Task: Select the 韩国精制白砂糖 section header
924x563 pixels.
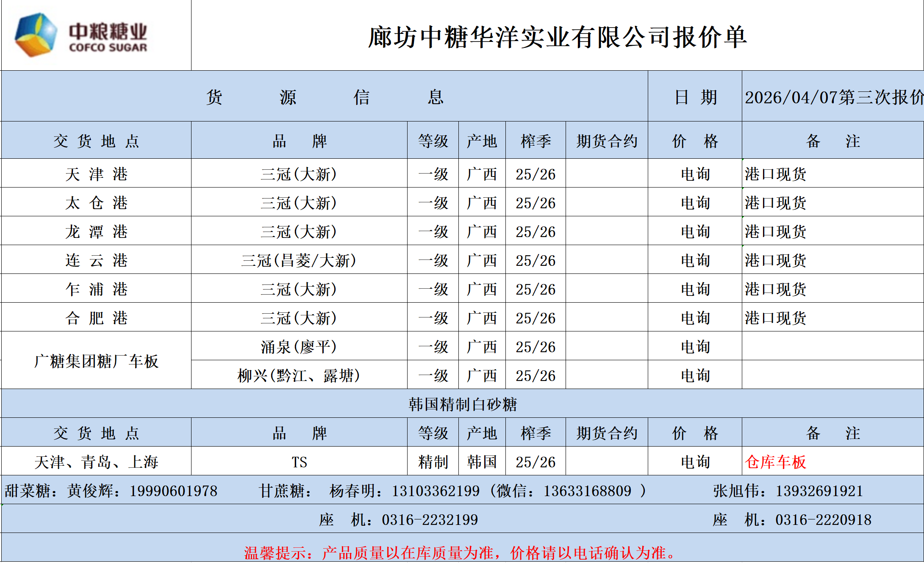Action: tap(463, 404)
